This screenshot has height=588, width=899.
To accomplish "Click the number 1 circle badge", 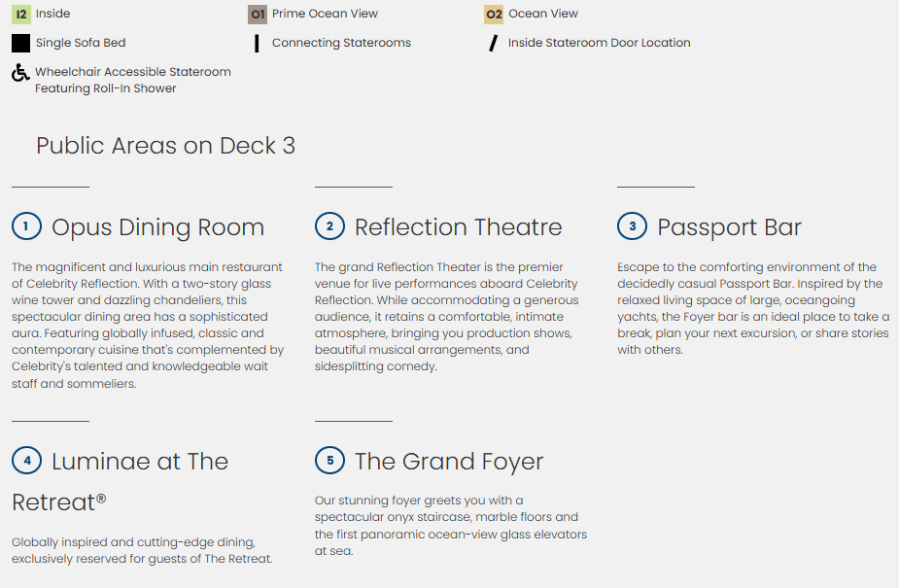I will tap(26, 226).
